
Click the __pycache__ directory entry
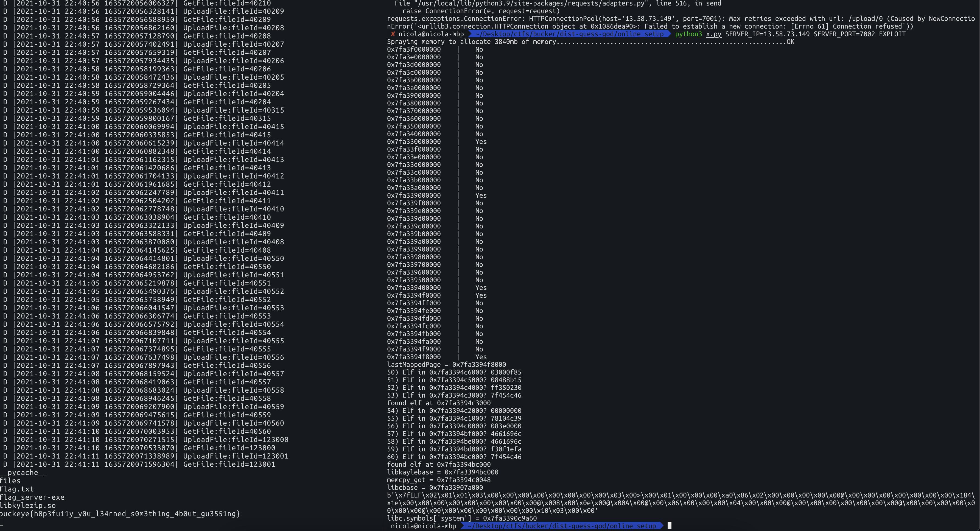coord(23,473)
